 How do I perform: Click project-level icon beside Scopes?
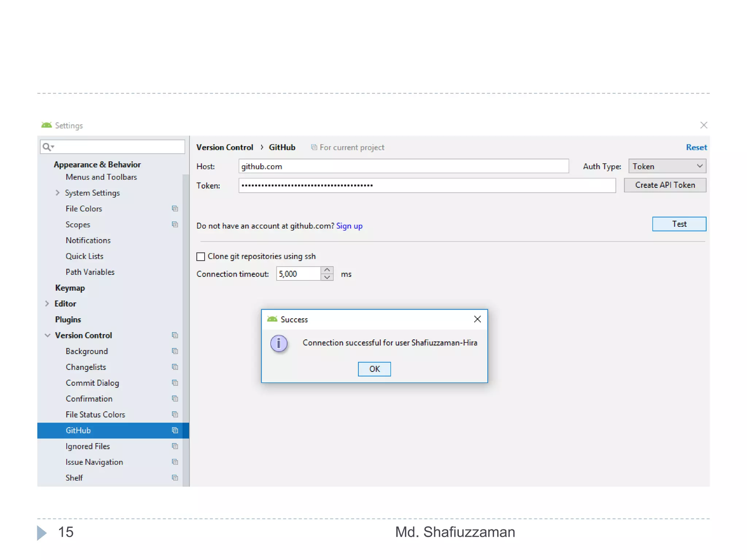tap(175, 224)
